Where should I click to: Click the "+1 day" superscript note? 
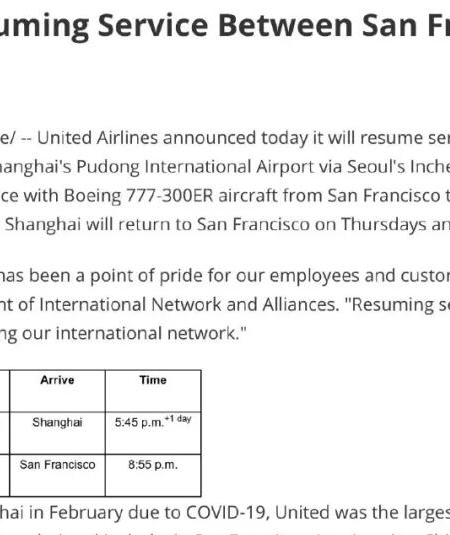click(178, 419)
